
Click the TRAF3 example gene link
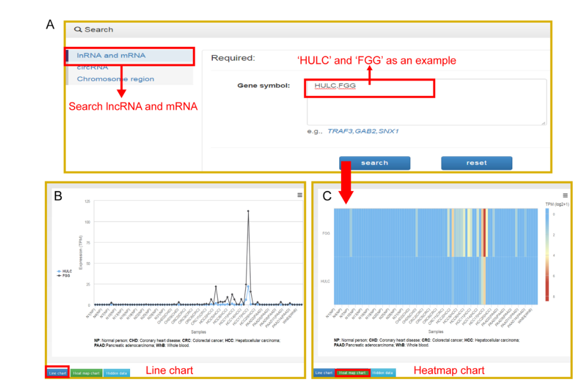[340, 131]
